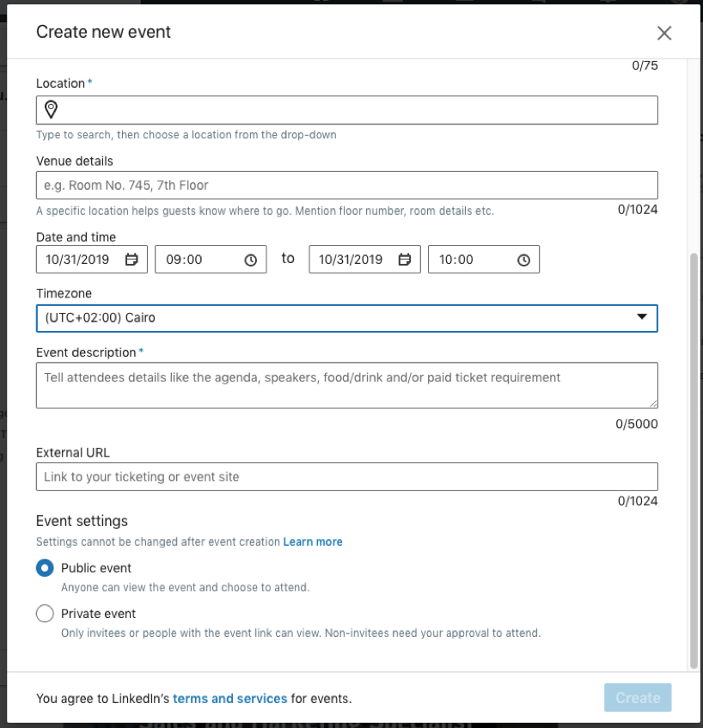
Task: Select the Private event radio button
Action: (x=45, y=614)
